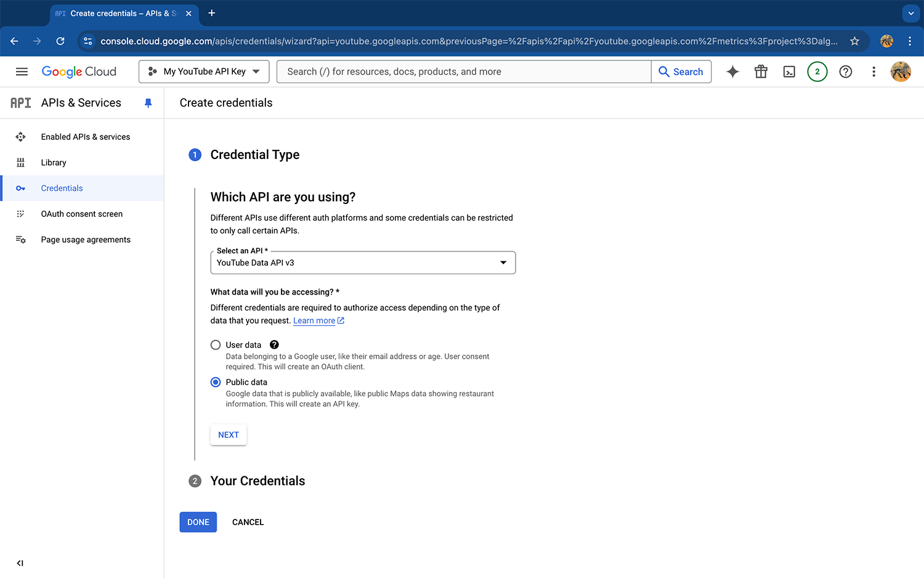Open the help question mark icon
Screen dimensions: 924x578
click(x=846, y=71)
